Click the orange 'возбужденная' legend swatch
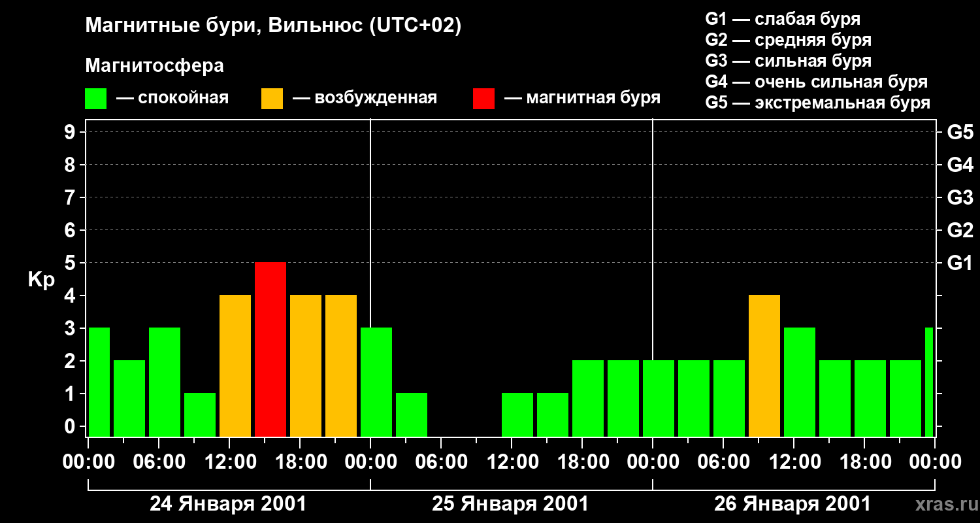This screenshot has height=523, width=980. tap(272, 99)
